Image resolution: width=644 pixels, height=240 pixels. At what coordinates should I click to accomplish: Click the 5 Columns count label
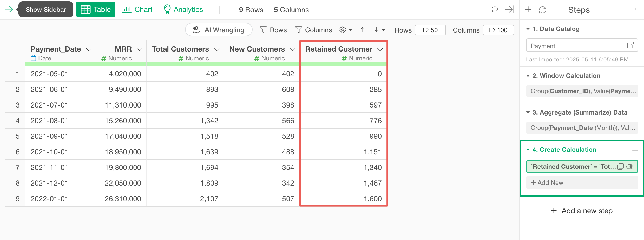tap(291, 10)
